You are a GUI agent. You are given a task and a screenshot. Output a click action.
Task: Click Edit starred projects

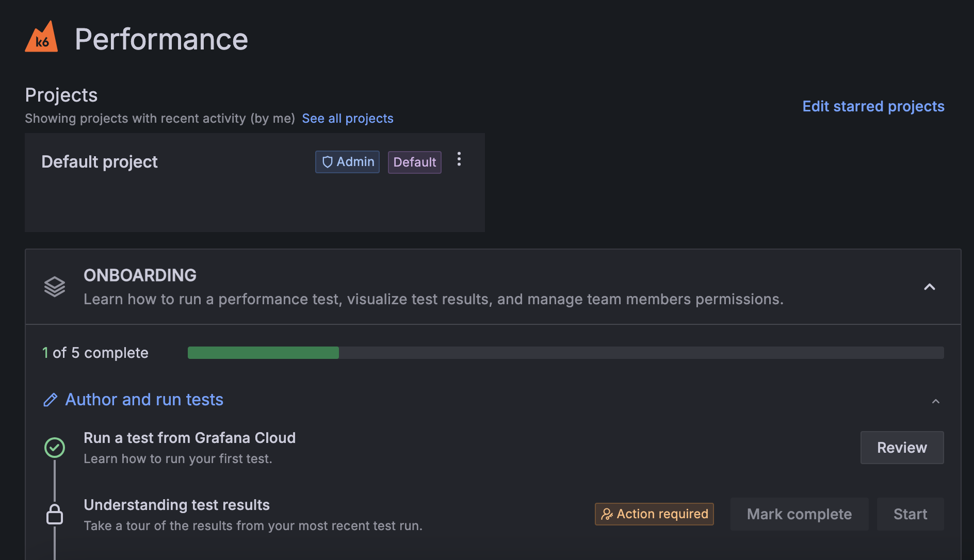point(873,106)
